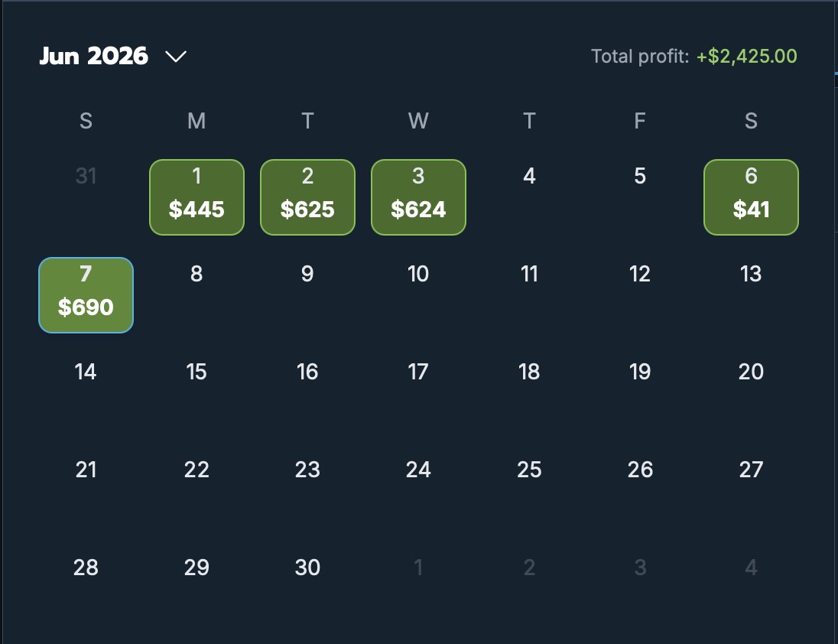Select day 15 in the calendar

197,372
